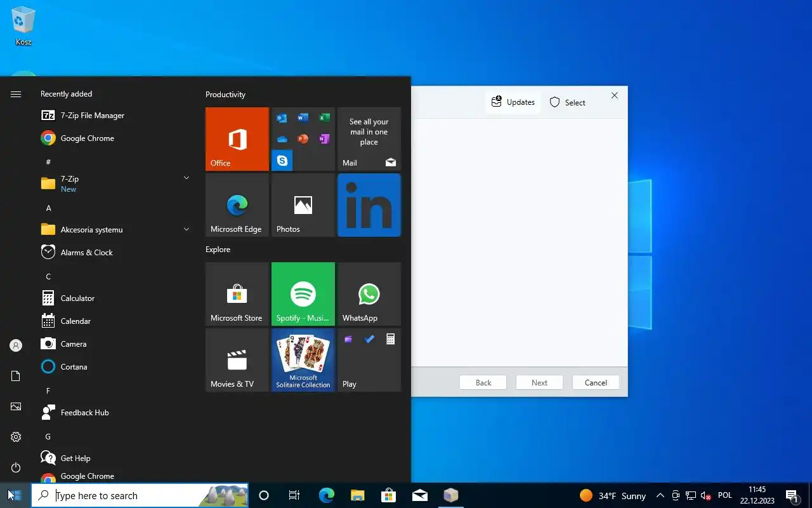
Task: Open network icon in system tray
Action: coord(691,495)
